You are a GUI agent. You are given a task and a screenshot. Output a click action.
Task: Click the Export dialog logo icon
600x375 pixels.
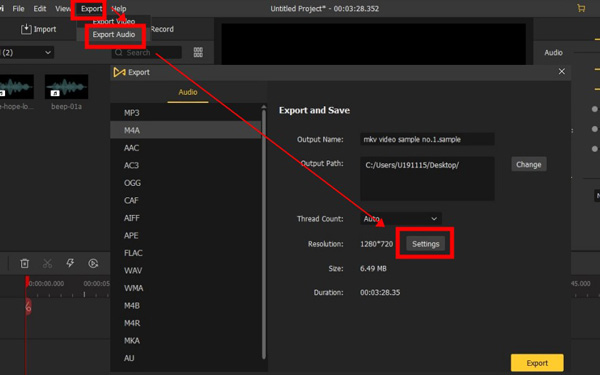click(x=119, y=72)
